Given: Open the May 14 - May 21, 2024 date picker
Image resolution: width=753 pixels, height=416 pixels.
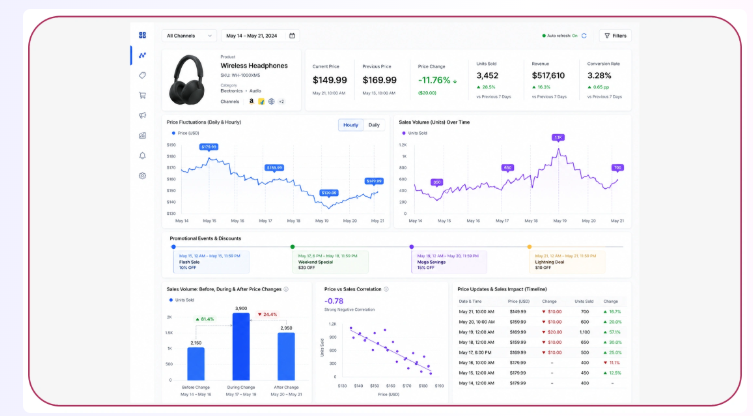Looking at the screenshot, I should point(261,36).
